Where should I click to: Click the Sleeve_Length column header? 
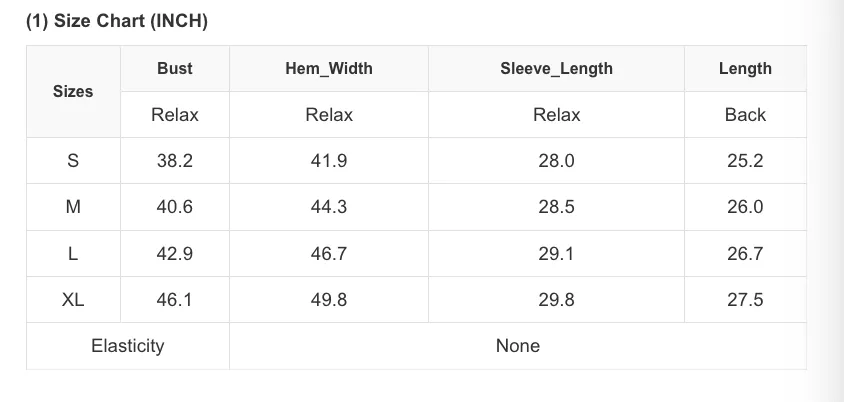click(x=557, y=69)
